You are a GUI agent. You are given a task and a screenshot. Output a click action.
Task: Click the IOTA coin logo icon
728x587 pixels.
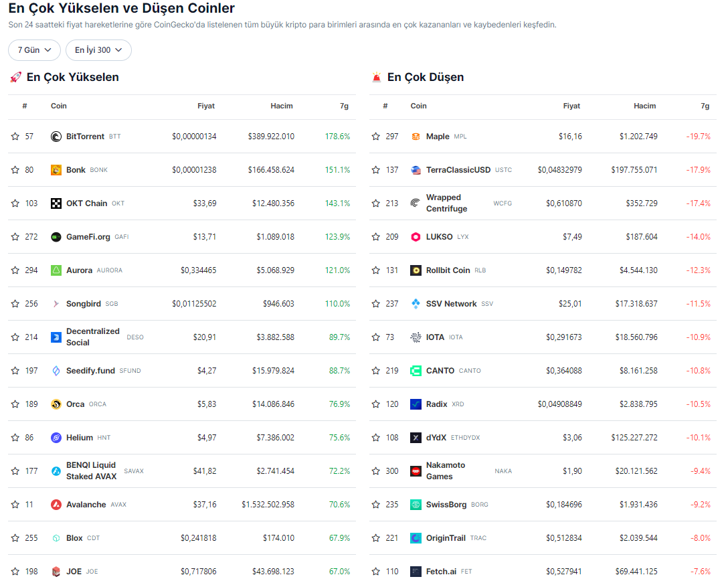pos(416,337)
